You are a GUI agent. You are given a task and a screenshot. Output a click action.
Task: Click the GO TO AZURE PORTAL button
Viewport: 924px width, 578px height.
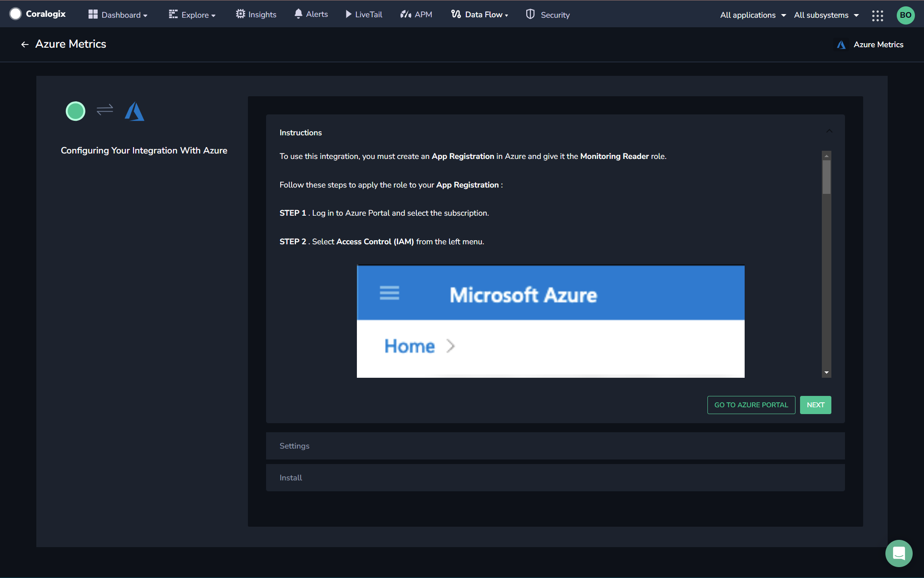pyautogui.click(x=751, y=405)
